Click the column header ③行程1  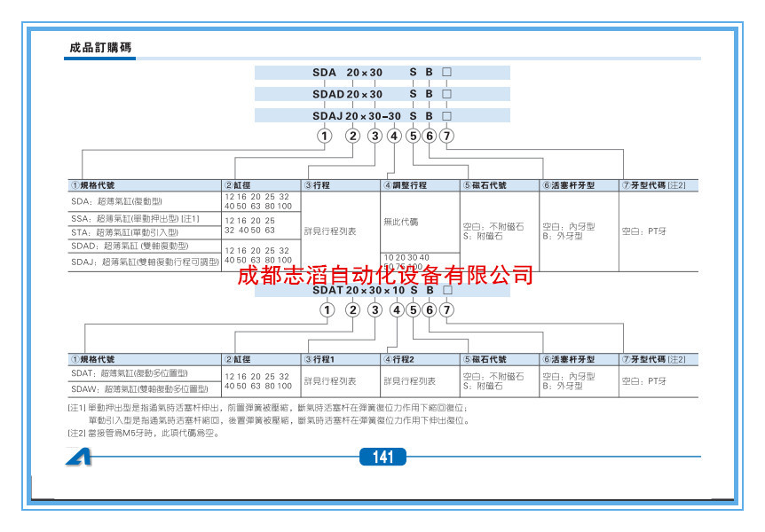[341, 359]
